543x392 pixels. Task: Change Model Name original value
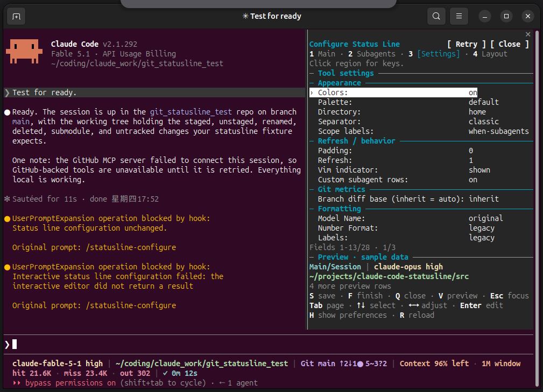click(x=485, y=218)
